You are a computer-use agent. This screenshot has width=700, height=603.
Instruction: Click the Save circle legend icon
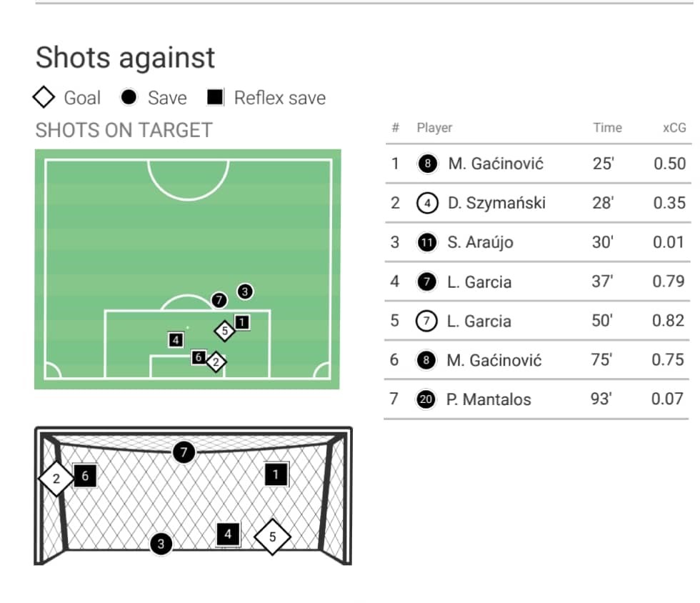[x=129, y=97]
